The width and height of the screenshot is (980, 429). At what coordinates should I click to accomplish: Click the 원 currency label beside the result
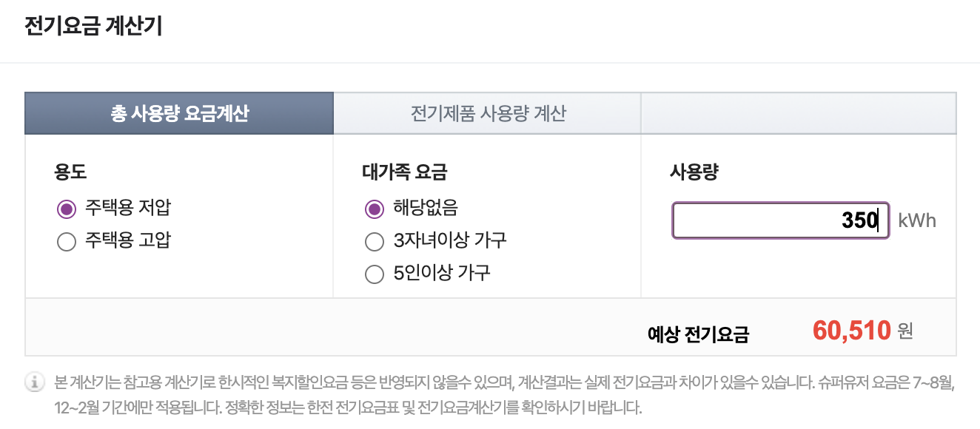coord(903,334)
